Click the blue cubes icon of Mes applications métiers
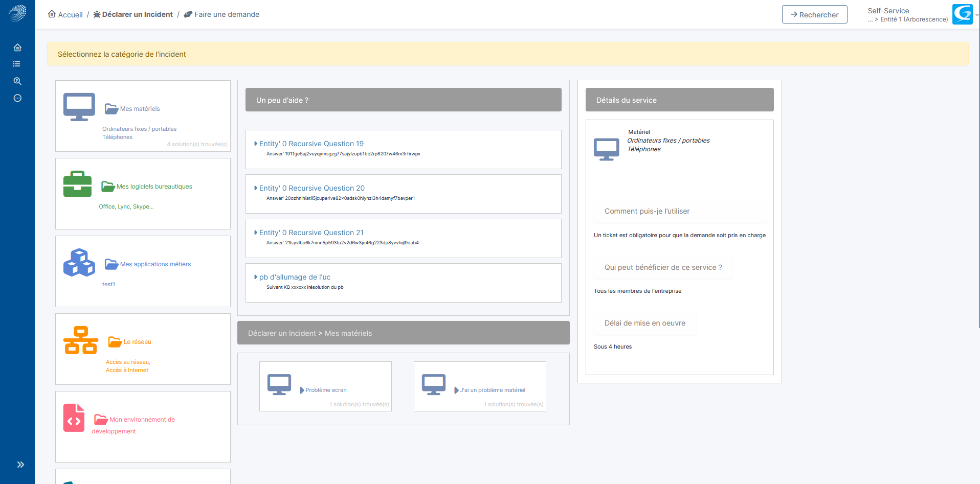Screen dimensions: 980x484 79,262
